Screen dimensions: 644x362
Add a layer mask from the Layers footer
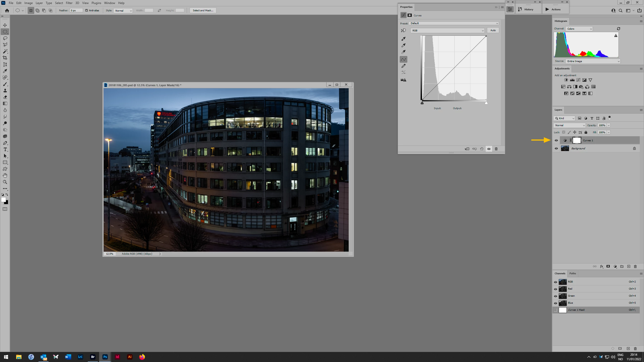click(608, 266)
